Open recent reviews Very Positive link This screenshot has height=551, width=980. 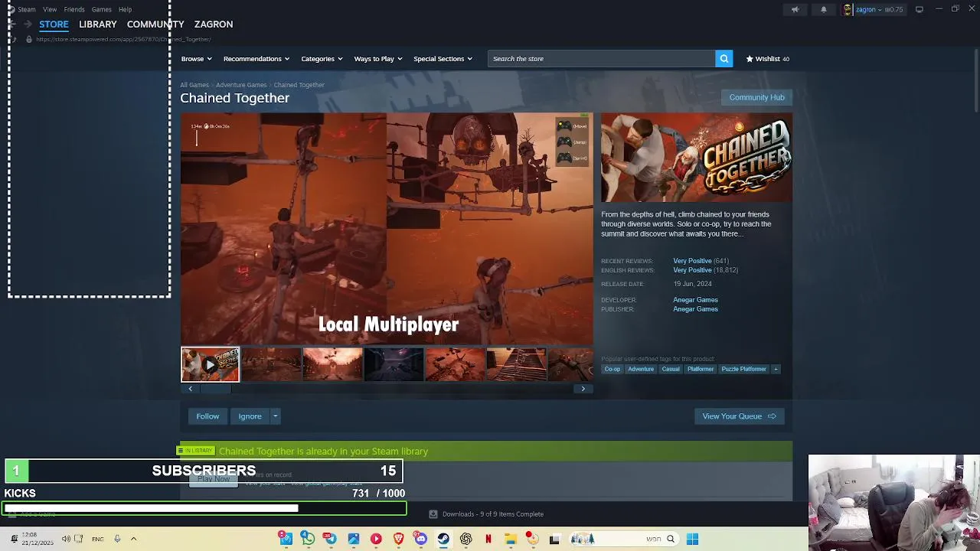[692, 261]
